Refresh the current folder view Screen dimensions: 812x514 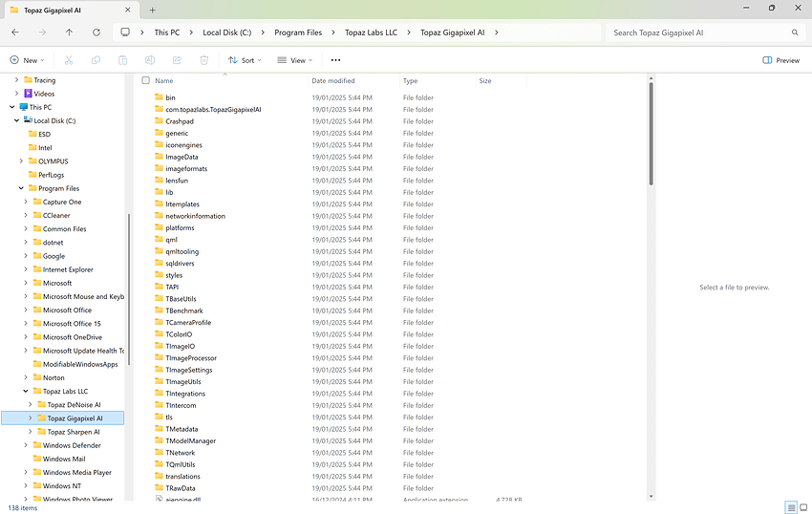pos(96,32)
